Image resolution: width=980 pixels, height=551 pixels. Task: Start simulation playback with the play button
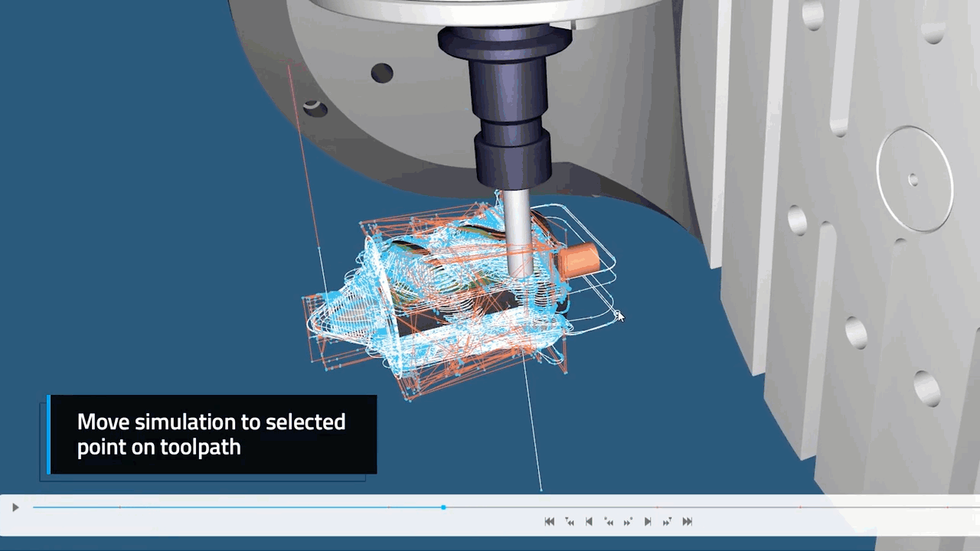15,507
